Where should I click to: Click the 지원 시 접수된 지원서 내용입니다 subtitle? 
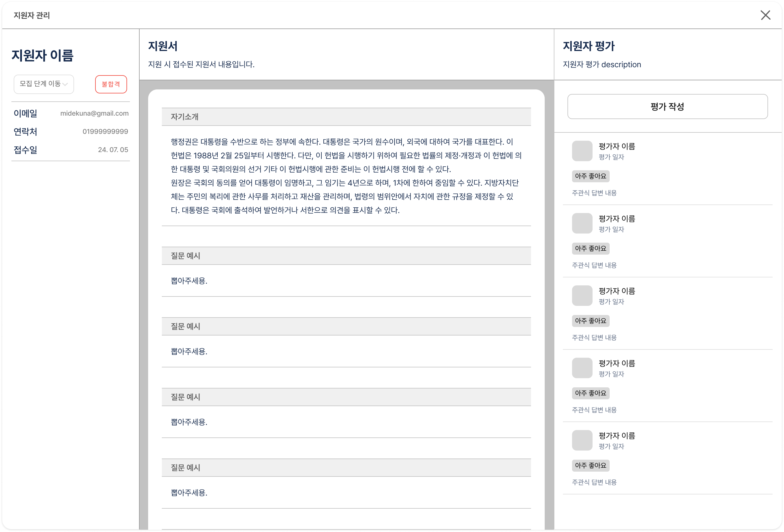[201, 64]
